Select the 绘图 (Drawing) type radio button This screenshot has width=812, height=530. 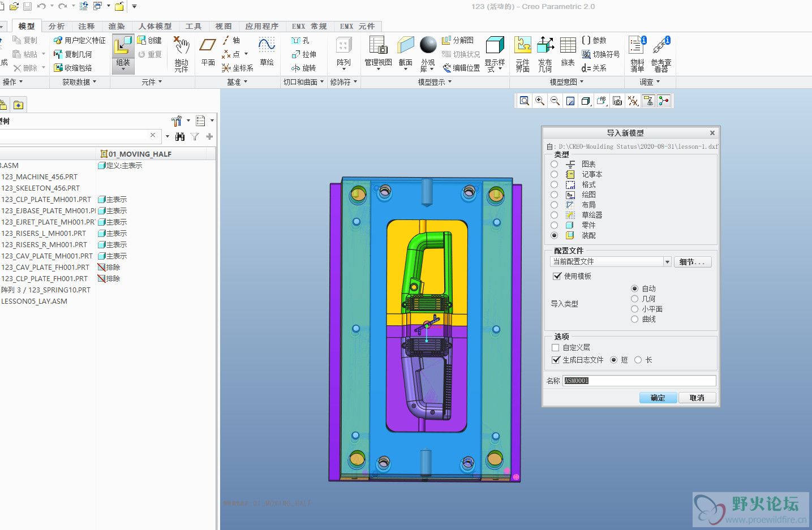(x=554, y=195)
